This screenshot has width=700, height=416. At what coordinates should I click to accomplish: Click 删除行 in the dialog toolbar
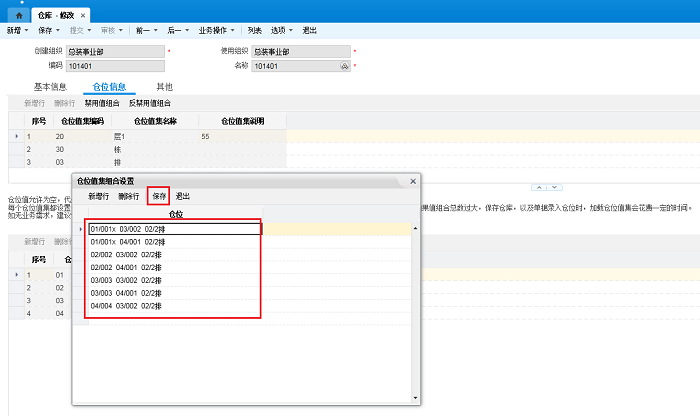129,196
